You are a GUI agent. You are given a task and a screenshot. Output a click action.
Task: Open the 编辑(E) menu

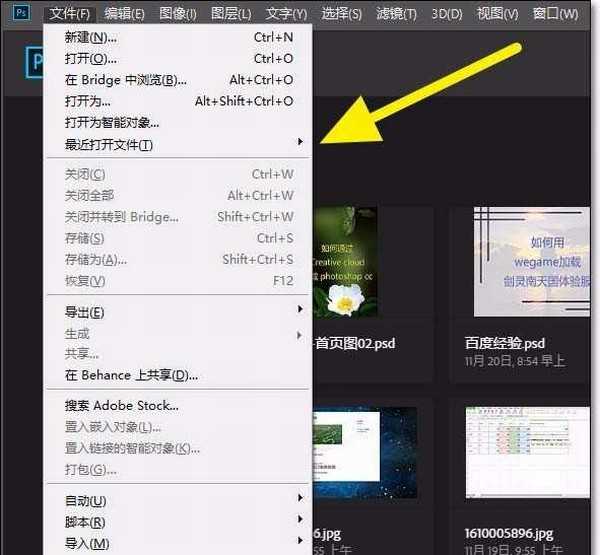(x=125, y=14)
